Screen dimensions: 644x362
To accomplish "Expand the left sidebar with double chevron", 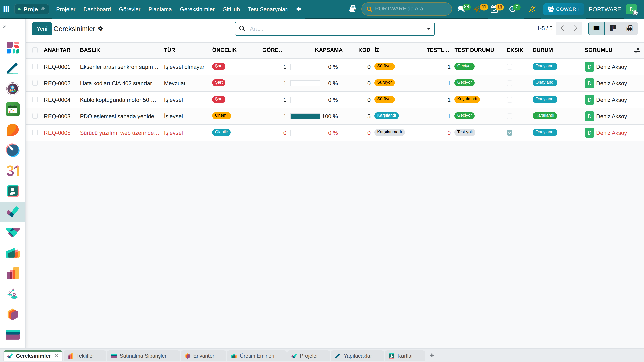I will [5, 26].
